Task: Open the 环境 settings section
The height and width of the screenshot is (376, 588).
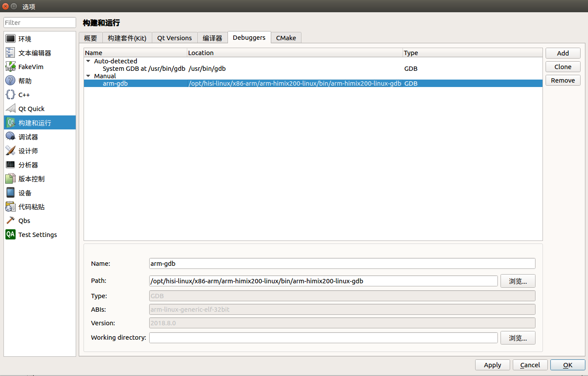Action: point(24,38)
